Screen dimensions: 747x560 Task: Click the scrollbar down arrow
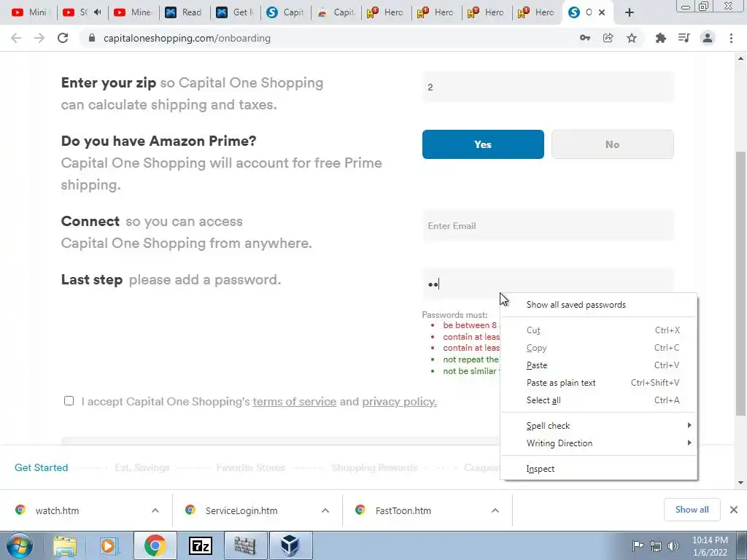740,483
